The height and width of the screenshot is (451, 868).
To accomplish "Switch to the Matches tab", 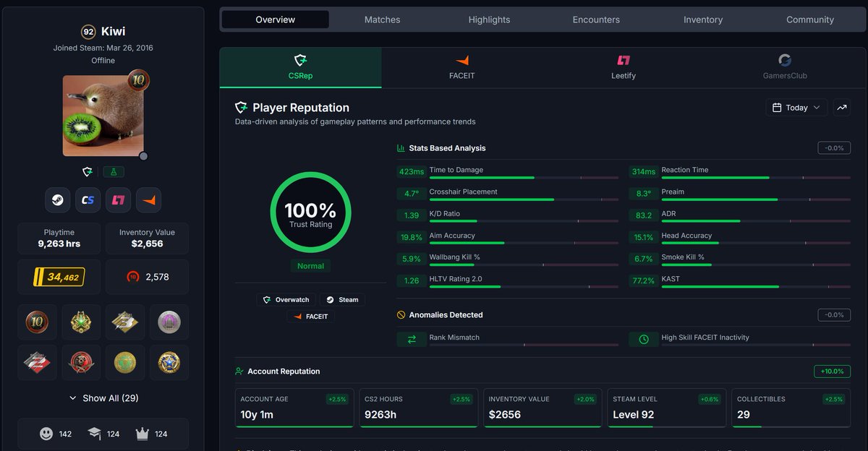I will (x=382, y=20).
